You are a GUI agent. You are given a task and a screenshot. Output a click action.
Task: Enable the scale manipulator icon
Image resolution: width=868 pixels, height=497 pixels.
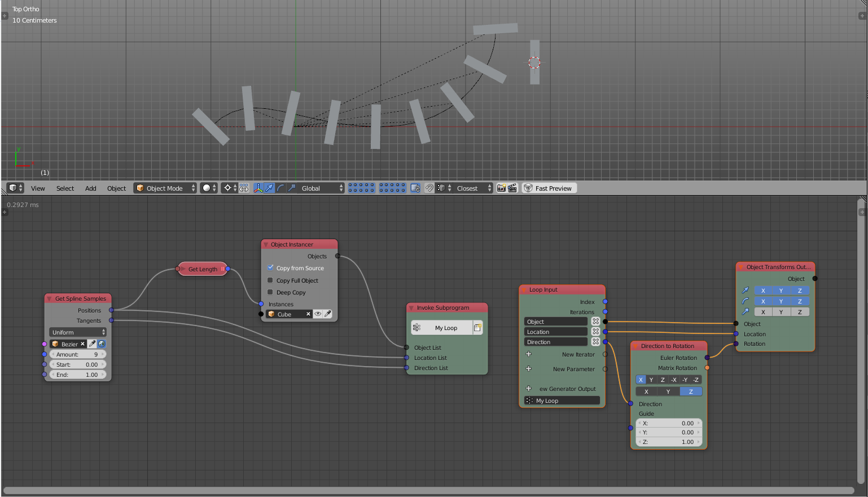pyautogui.click(x=292, y=188)
